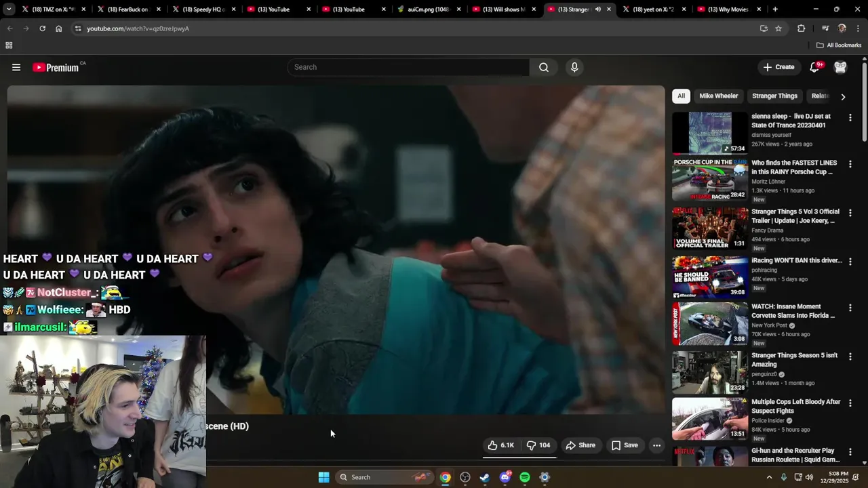Open the YouTube account avatar menu

click(840, 67)
